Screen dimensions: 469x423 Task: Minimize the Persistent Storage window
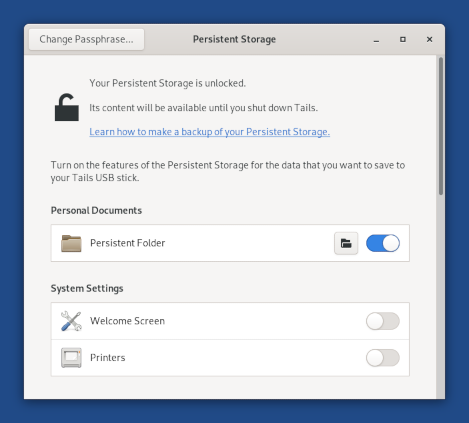376,40
